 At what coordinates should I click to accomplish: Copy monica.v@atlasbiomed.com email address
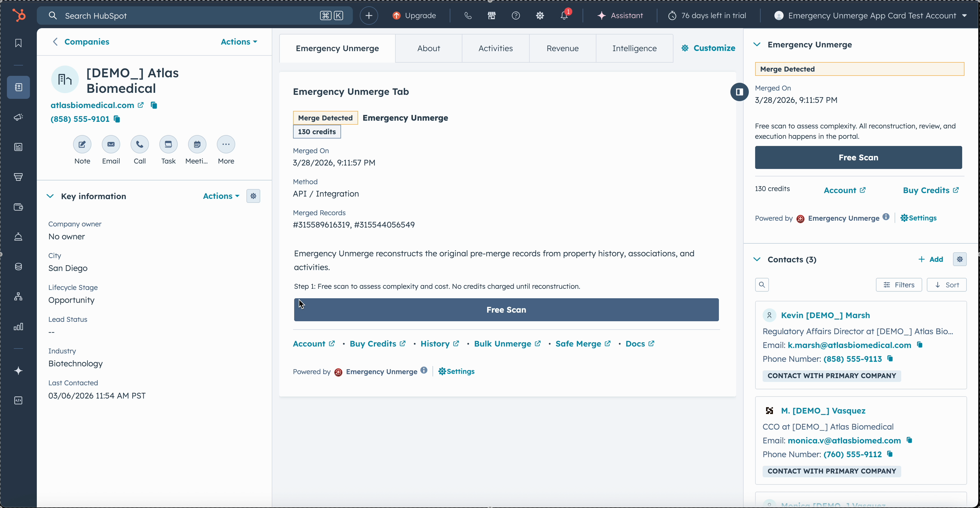[909, 440]
